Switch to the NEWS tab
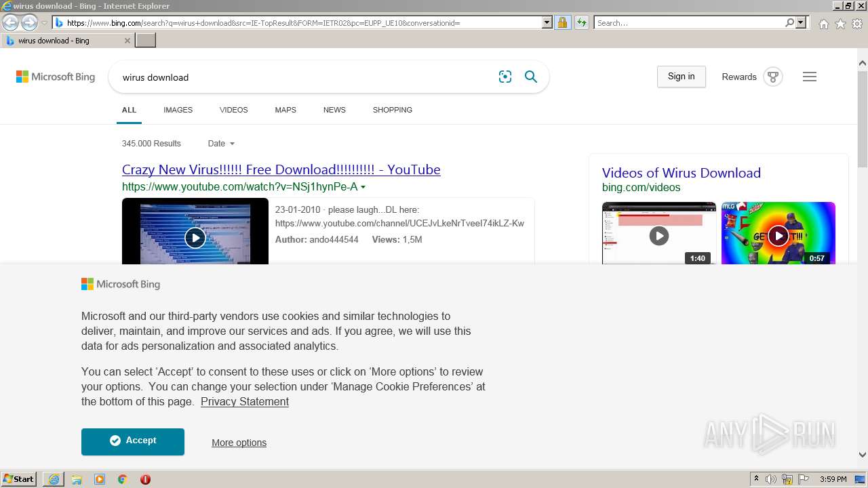The height and width of the screenshot is (488, 868). point(334,110)
